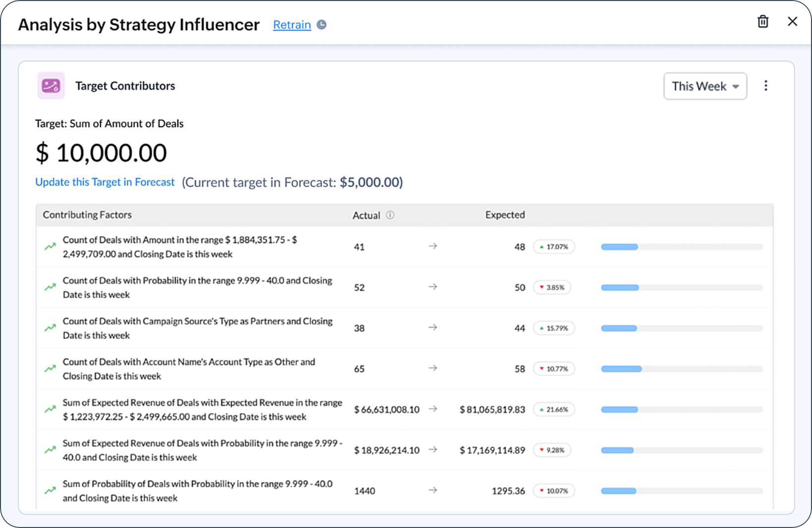This screenshot has width=812, height=528.
Task: Close the Analysis by Strategy Influencer panel
Action: tap(792, 22)
